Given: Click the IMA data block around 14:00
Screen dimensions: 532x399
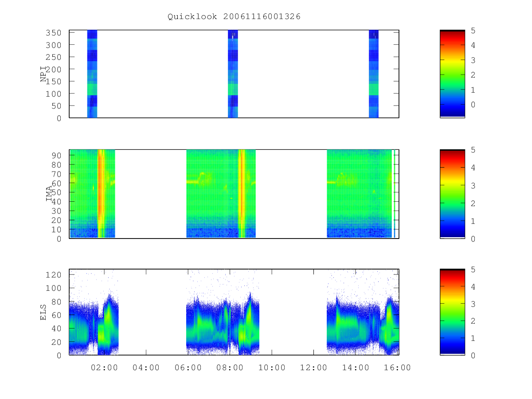Looking at the screenshot, I should (360, 194).
